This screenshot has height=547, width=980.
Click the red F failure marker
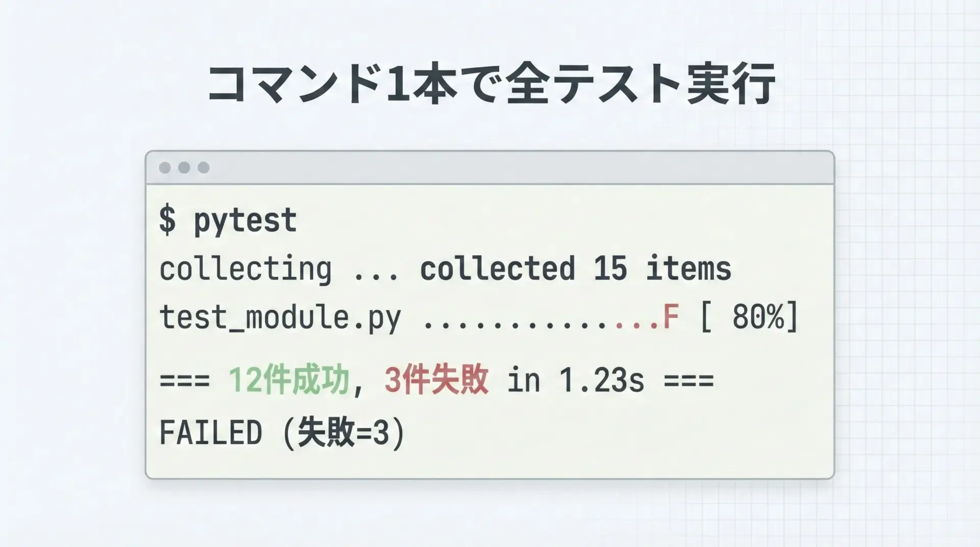tap(671, 317)
